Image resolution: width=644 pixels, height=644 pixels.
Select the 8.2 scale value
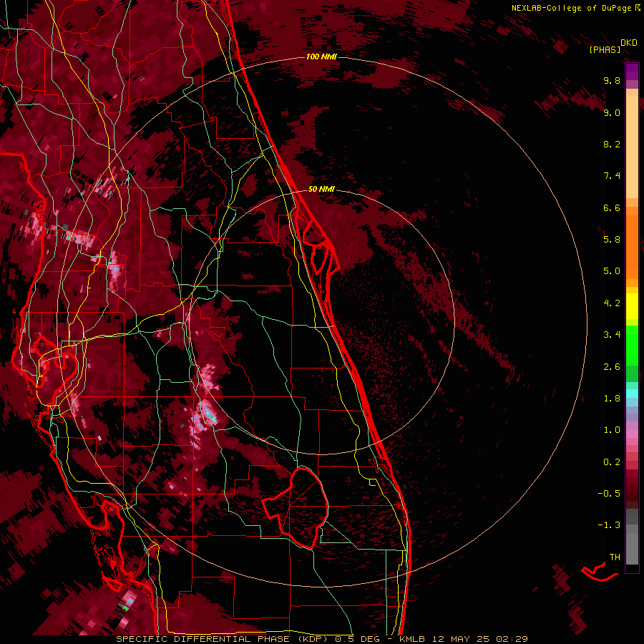[x=612, y=144]
